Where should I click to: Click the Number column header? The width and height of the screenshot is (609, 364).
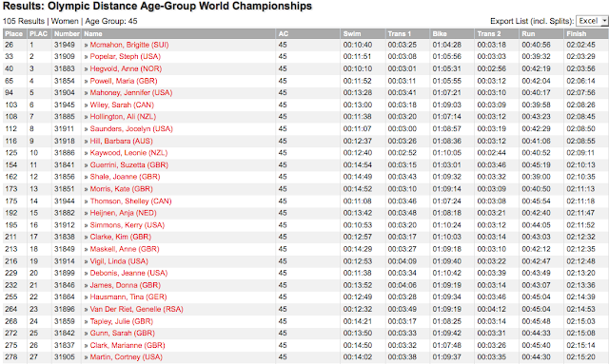pos(67,34)
